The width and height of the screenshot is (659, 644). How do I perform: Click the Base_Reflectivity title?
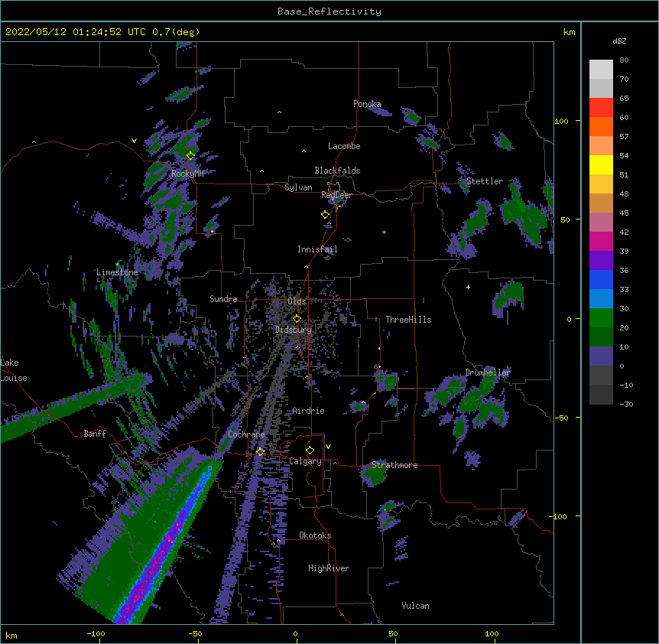tap(329, 11)
